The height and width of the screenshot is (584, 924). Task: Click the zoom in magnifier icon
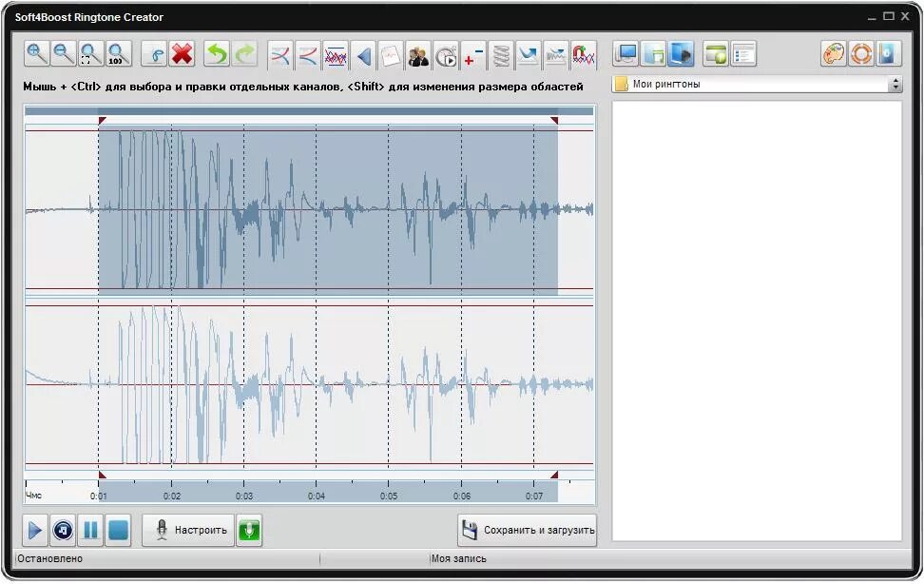[36, 53]
